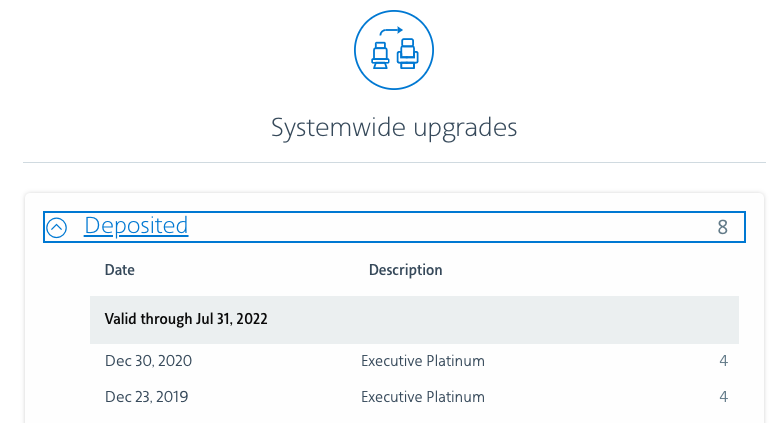
Task: Click the larger right seat in the icon
Action: (x=407, y=53)
